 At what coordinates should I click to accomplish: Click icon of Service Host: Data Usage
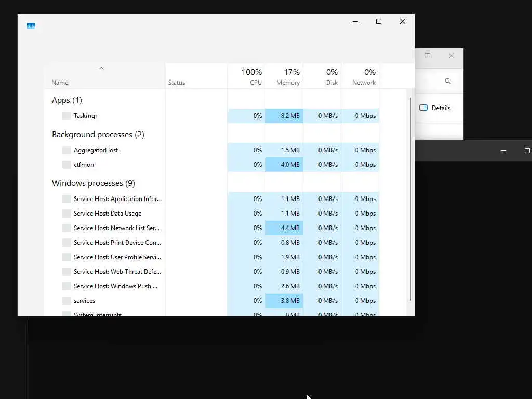pos(66,214)
